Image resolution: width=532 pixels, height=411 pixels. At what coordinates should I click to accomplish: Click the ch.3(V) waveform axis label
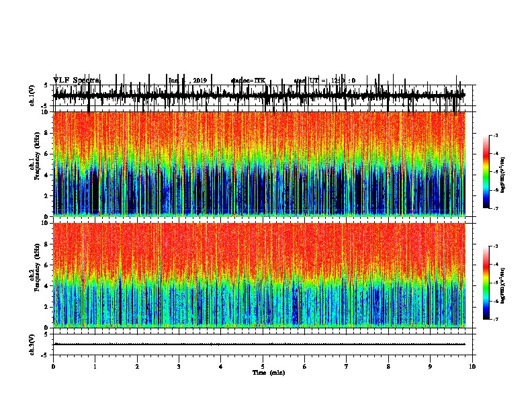32,345
